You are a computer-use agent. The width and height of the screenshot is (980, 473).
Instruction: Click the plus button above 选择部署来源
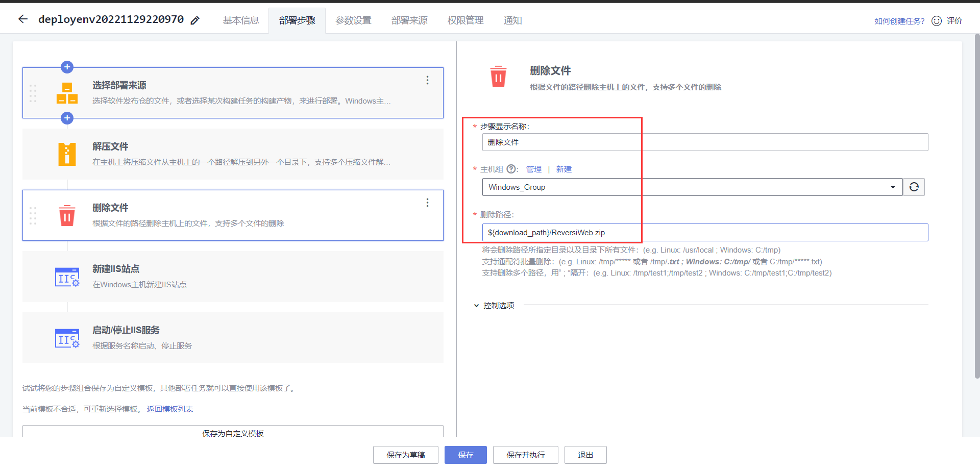point(67,66)
